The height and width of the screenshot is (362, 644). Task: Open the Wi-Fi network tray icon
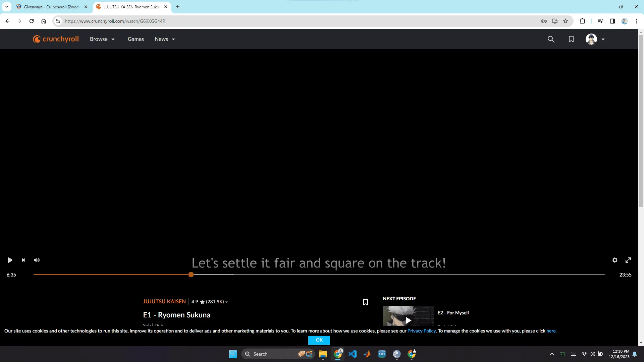coord(584,354)
